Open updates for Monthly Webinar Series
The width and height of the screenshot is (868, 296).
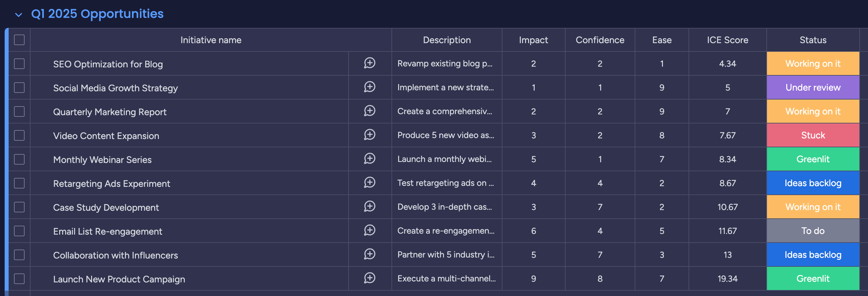click(370, 158)
